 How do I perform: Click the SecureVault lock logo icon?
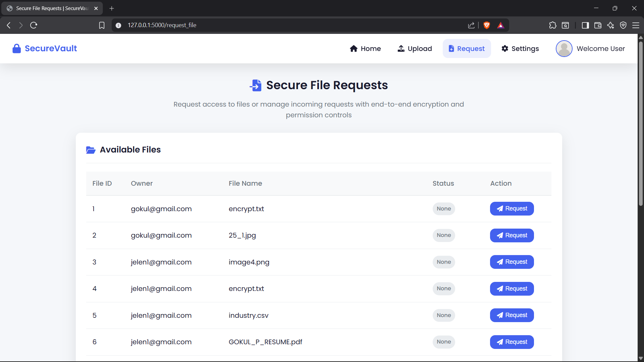point(16,49)
